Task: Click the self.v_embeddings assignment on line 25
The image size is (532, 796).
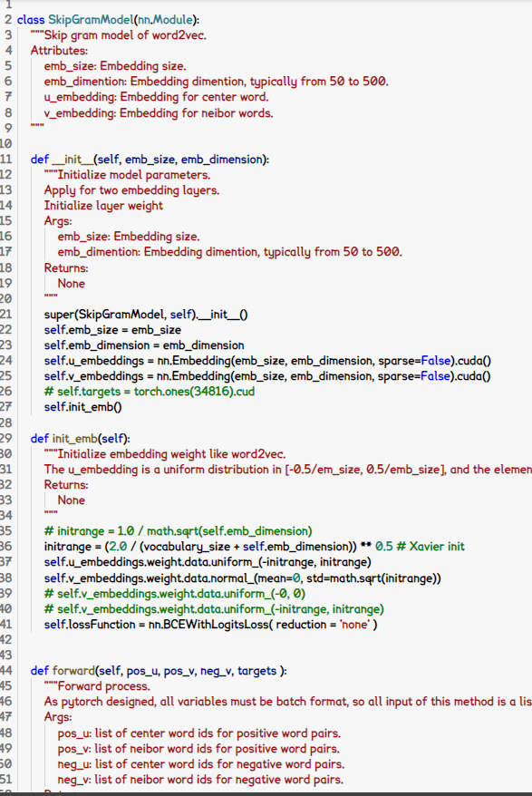Action: (267, 375)
